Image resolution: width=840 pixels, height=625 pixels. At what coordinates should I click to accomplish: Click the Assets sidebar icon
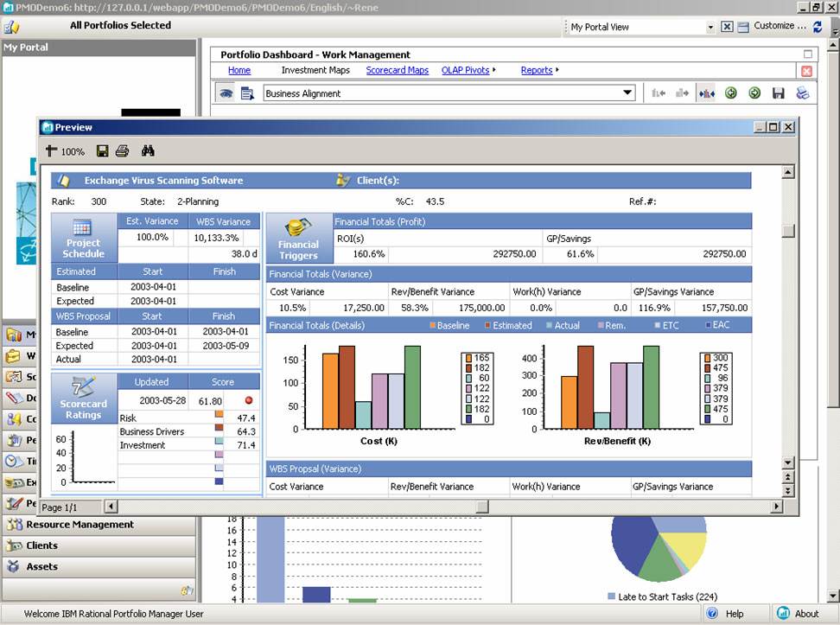tap(13, 566)
